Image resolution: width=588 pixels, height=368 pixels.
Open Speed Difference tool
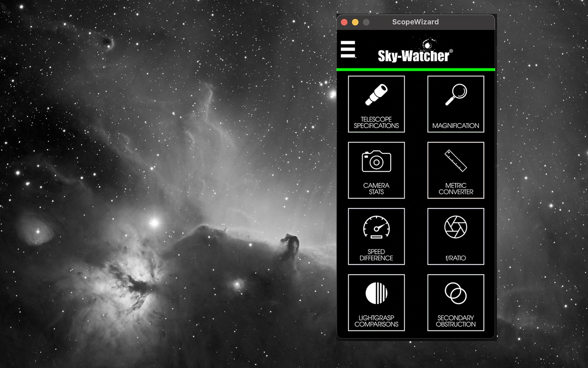(376, 236)
